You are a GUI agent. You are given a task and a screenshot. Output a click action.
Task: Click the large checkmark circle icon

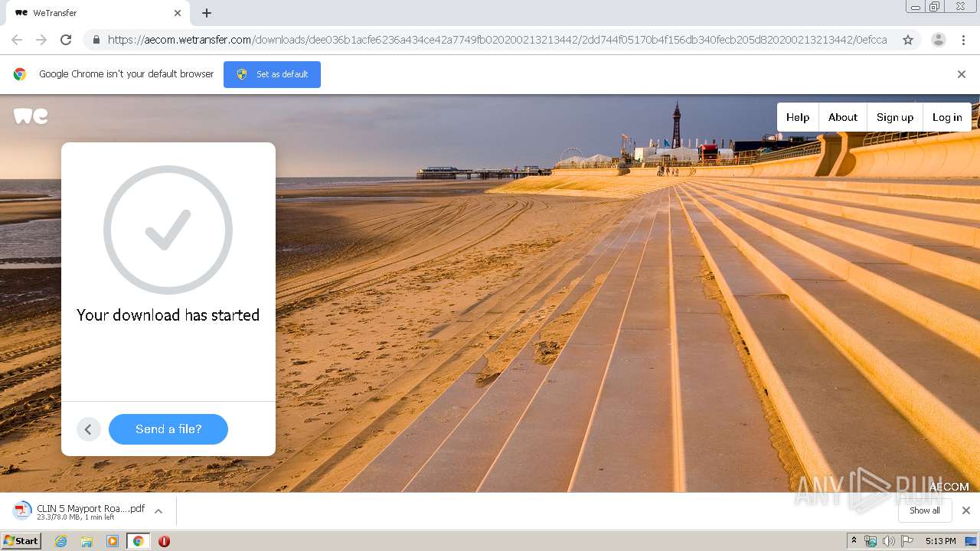[168, 230]
